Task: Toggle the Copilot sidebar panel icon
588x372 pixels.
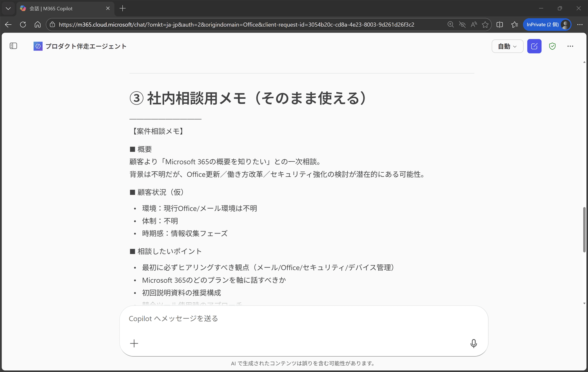Action: point(13,46)
